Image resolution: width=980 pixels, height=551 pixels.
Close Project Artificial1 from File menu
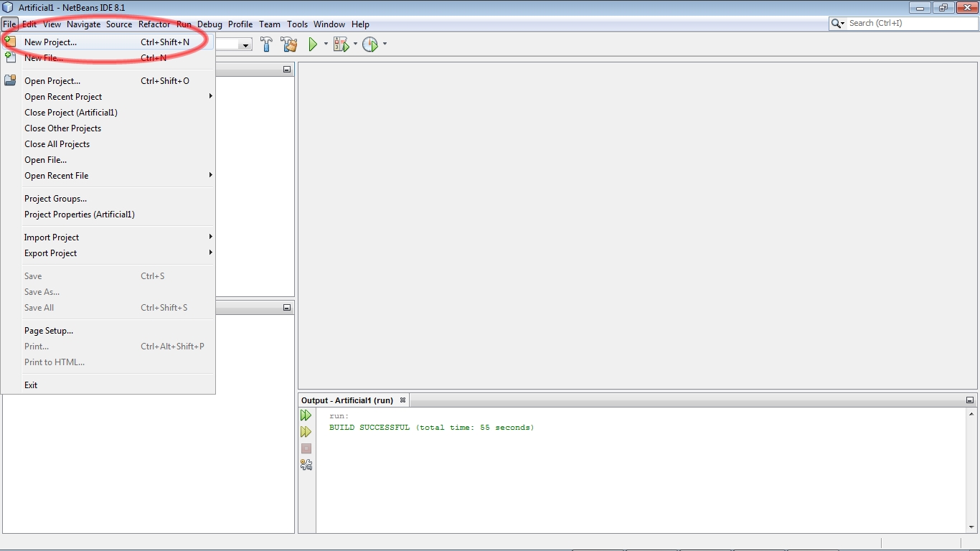point(71,112)
